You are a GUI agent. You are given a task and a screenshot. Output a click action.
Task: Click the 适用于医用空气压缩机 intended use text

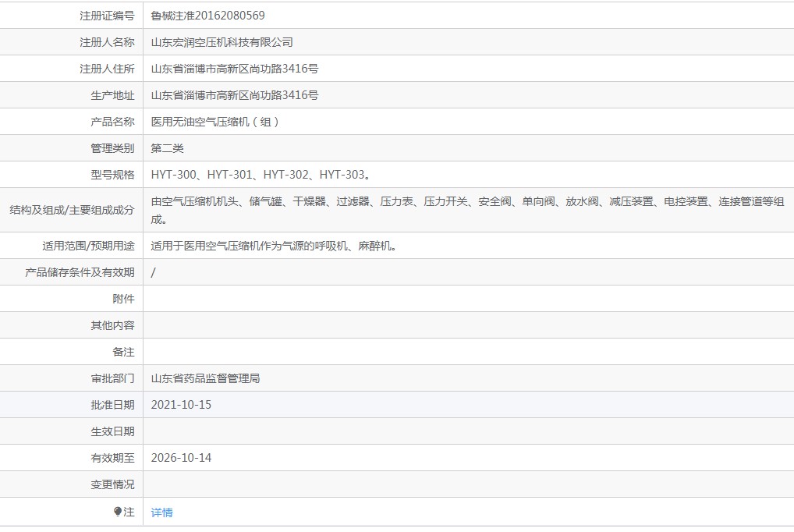(274, 246)
